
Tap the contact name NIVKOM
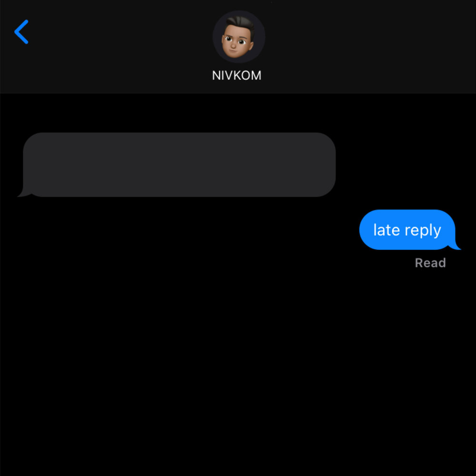click(x=237, y=75)
